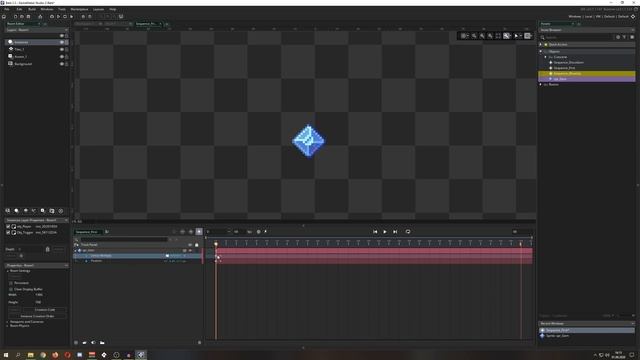640x360 pixels.
Task: Toggle visibility eye of Instances layer
Action: (x=62, y=42)
